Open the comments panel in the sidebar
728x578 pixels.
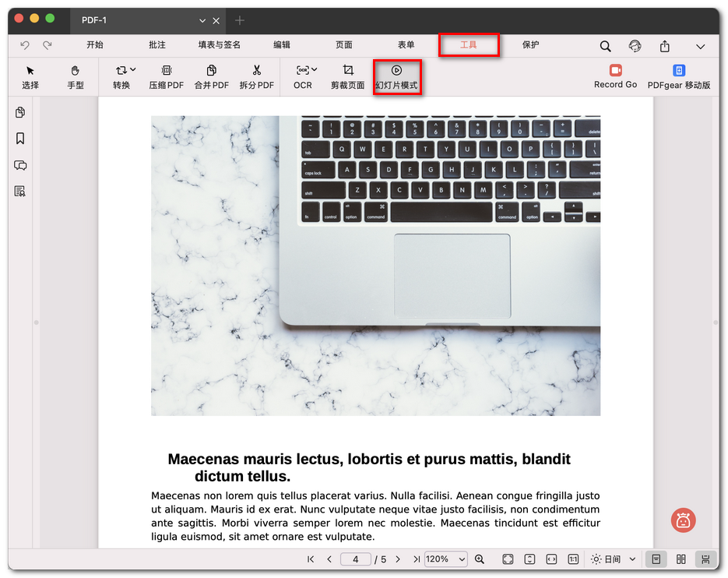coord(20,165)
